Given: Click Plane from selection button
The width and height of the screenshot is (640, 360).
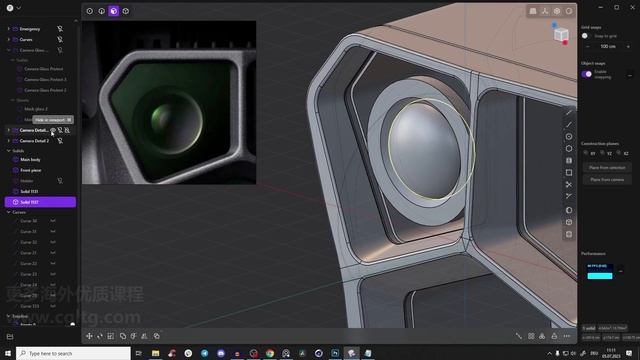Looking at the screenshot, I should pos(607,168).
